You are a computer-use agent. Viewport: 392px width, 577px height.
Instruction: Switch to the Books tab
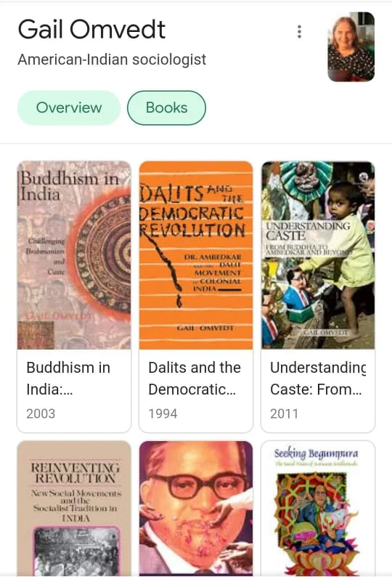[166, 108]
